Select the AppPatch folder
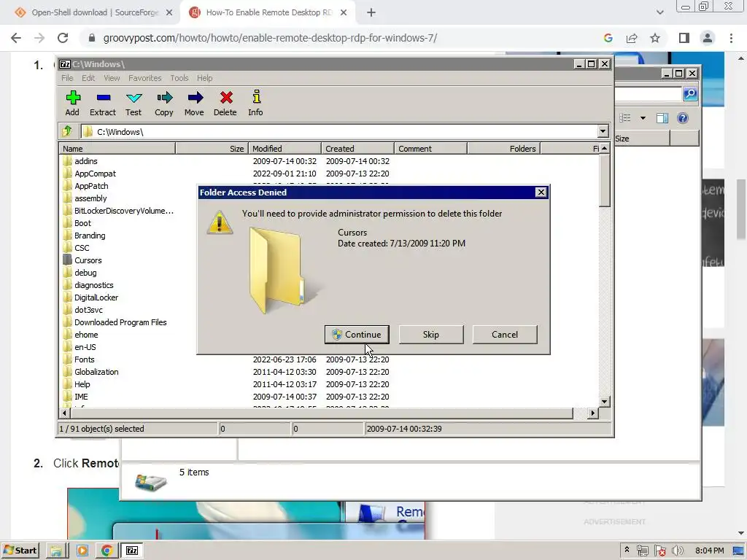The width and height of the screenshot is (747, 560). click(91, 186)
